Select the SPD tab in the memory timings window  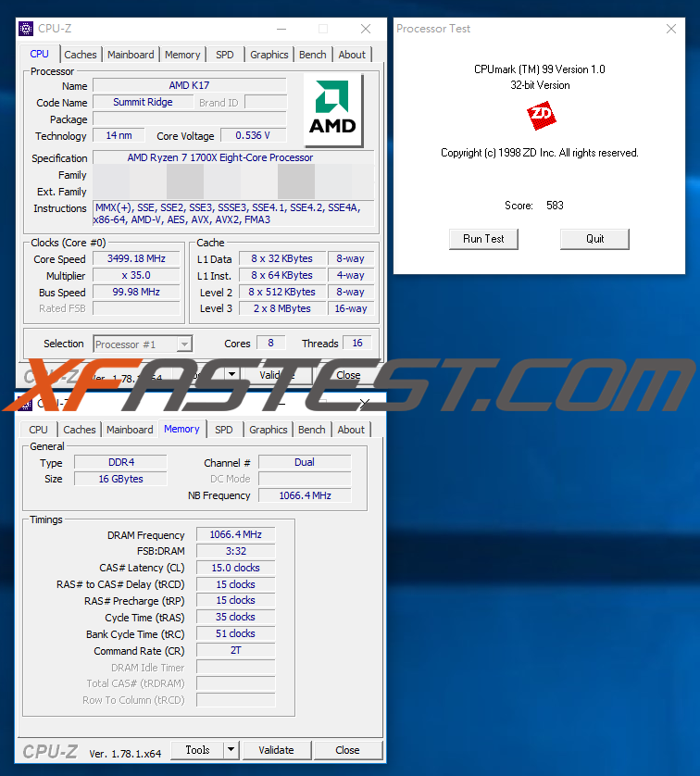point(224,430)
